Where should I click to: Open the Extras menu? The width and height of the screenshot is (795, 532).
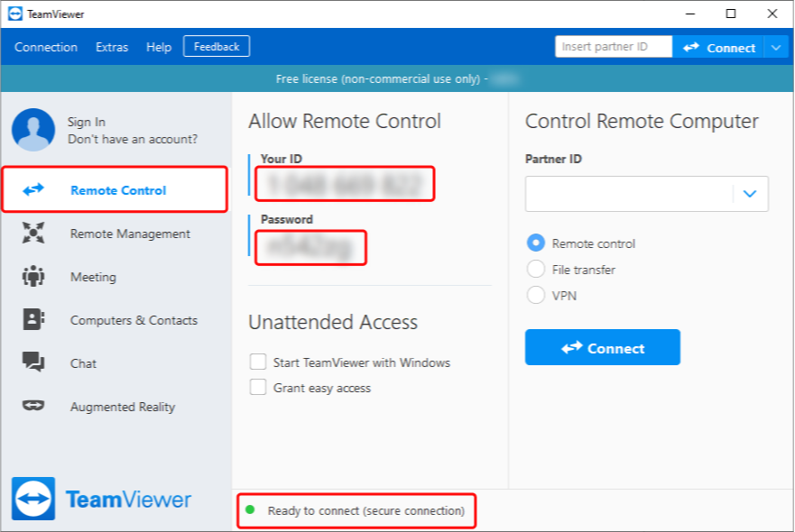(x=111, y=47)
